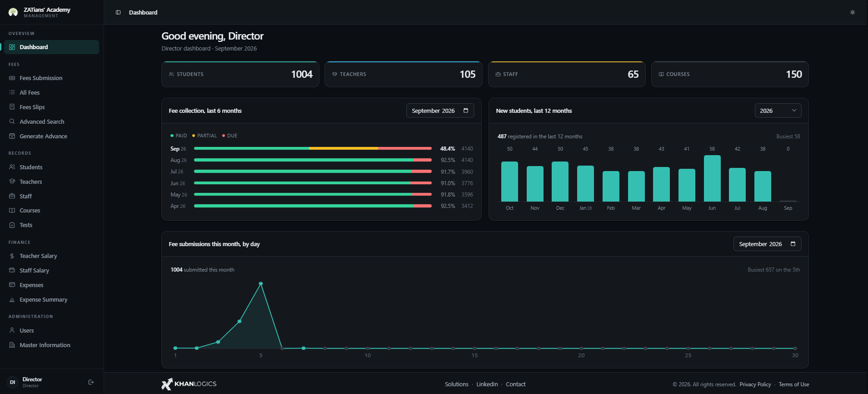The width and height of the screenshot is (868, 394).
Task: Click the Users person icon
Action: coord(12,330)
